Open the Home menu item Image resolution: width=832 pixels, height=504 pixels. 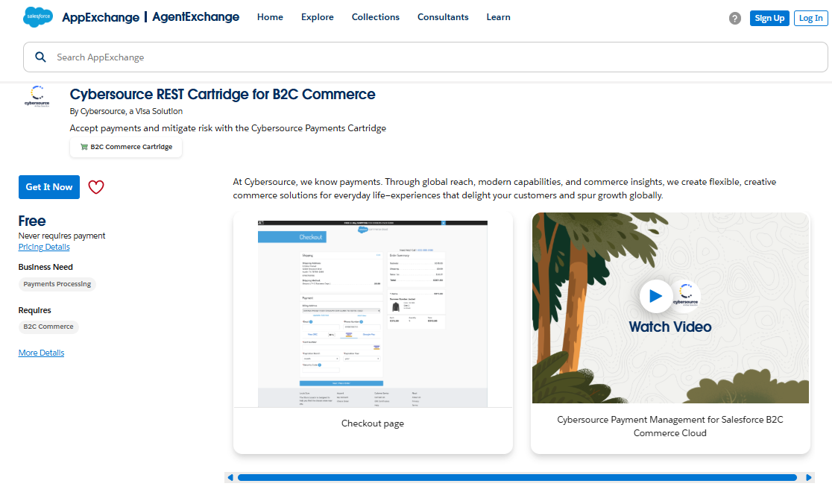(270, 17)
